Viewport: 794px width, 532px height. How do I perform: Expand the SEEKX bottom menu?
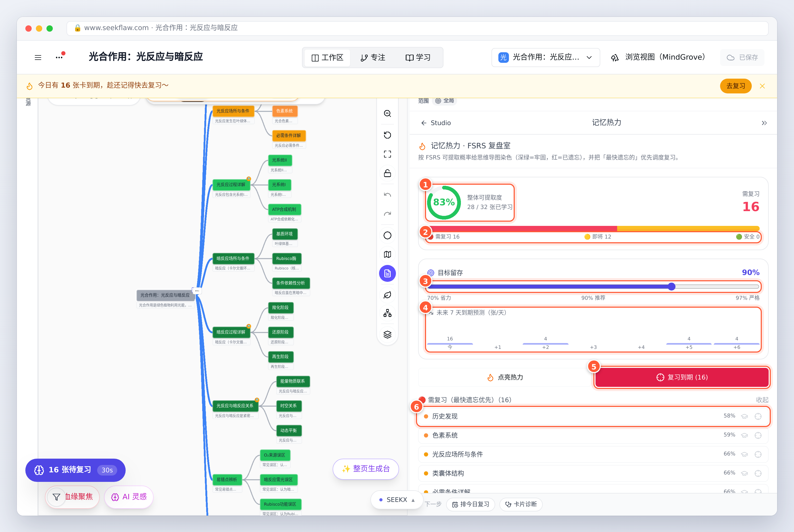coord(397,500)
